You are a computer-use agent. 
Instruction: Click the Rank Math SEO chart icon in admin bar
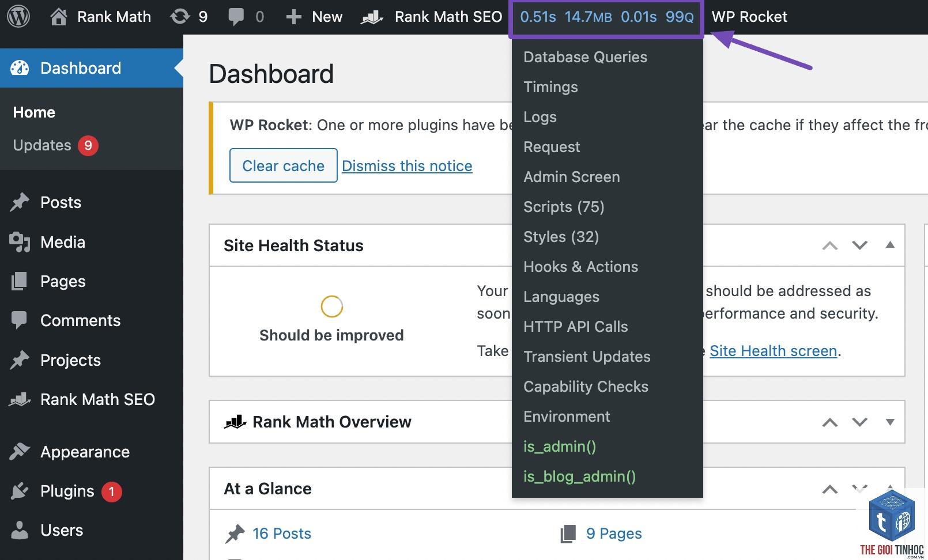point(372,18)
